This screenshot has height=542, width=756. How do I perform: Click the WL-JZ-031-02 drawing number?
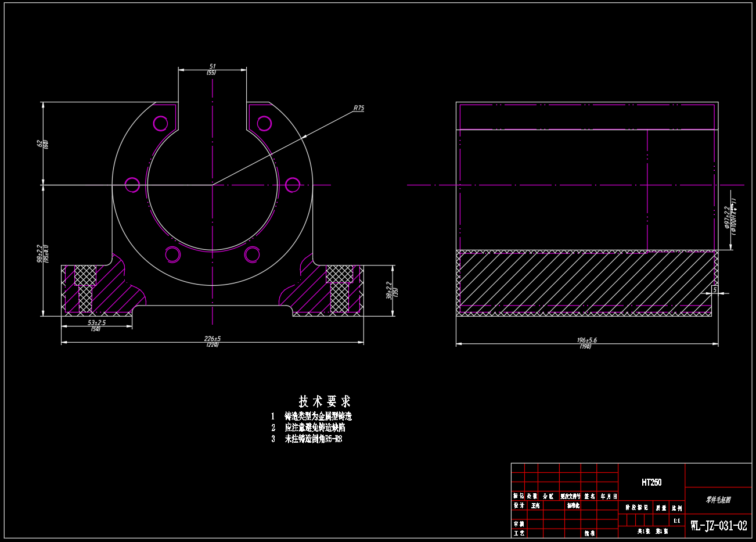pos(718,526)
